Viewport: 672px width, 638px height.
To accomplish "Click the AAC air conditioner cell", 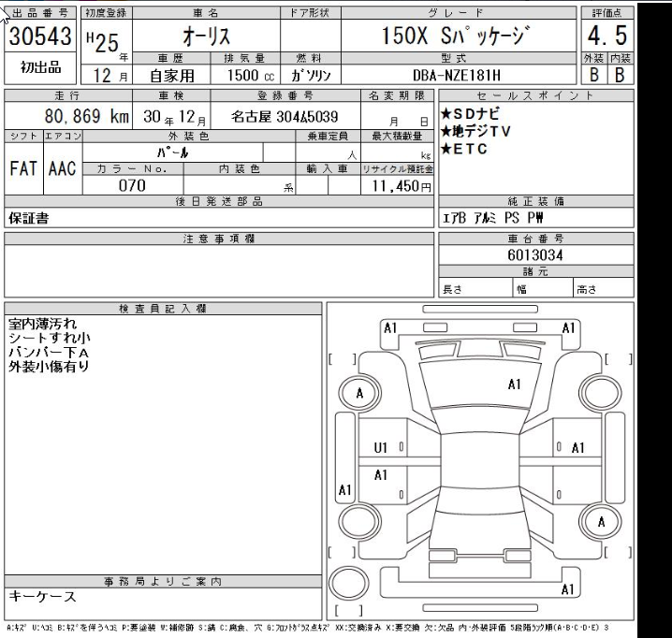I will [61, 169].
